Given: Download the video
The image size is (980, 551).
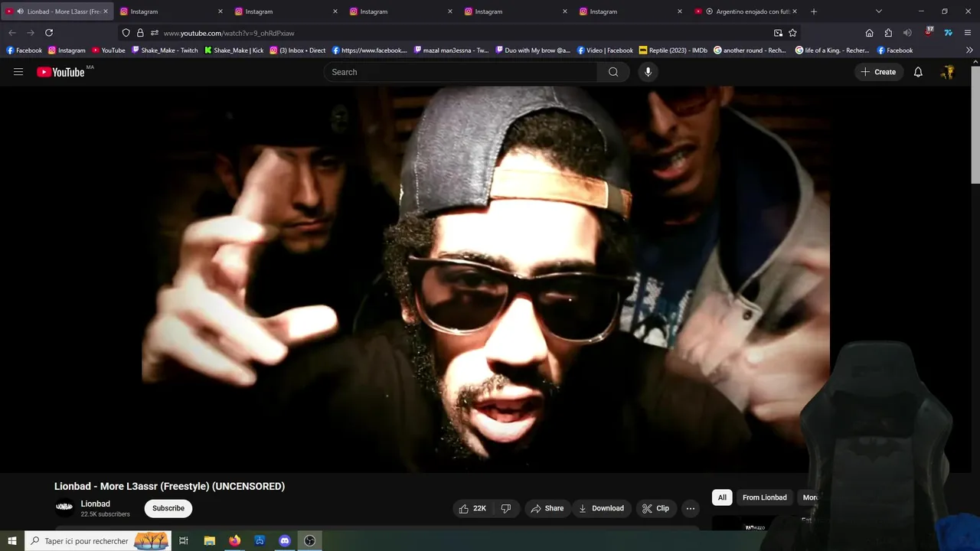Looking at the screenshot, I should point(601,508).
